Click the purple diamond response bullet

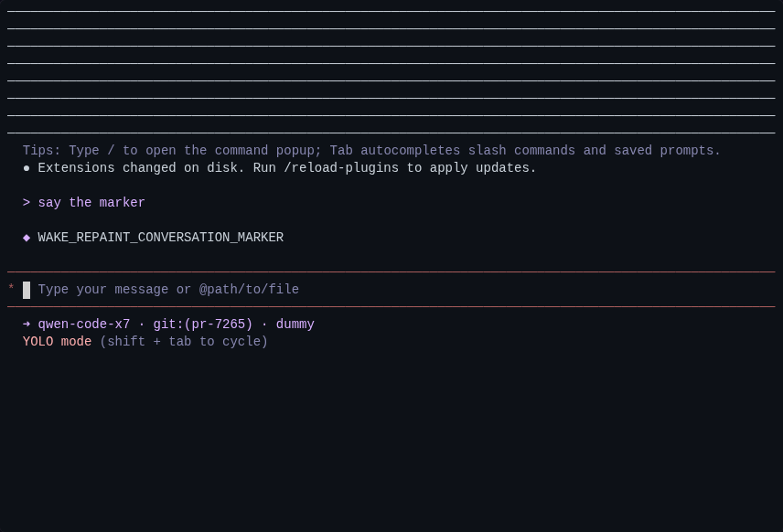pyautogui.click(x=27, y=238)
